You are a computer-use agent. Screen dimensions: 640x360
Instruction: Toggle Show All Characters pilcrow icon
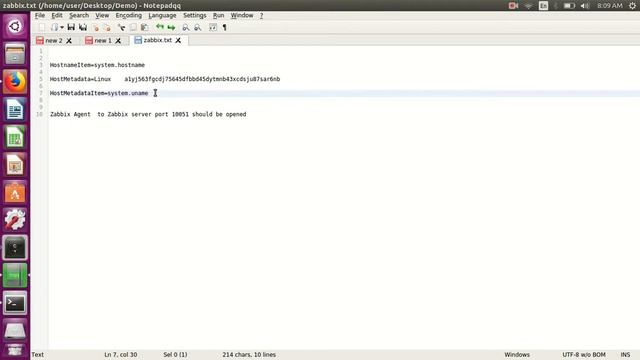[x=224, y=27]
